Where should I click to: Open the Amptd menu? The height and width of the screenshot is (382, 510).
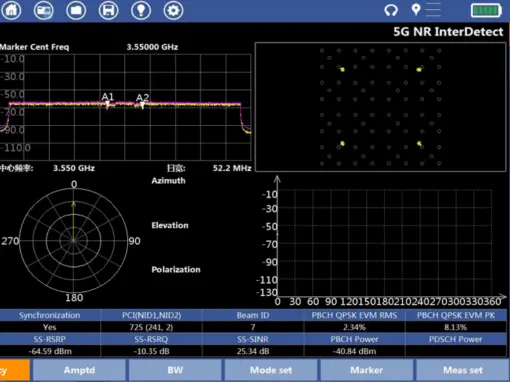pyautogui.click(x=79, y=370)
